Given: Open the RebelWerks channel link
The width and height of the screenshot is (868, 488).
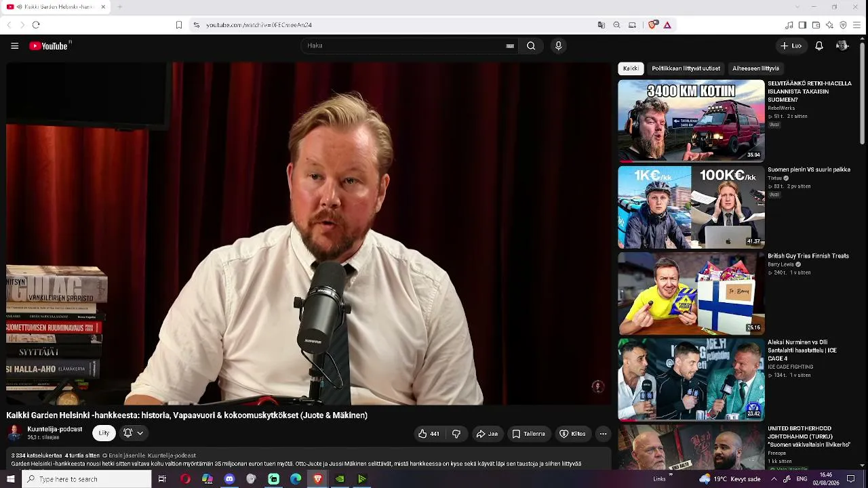Looking at the screenshot, I should 781,108.
